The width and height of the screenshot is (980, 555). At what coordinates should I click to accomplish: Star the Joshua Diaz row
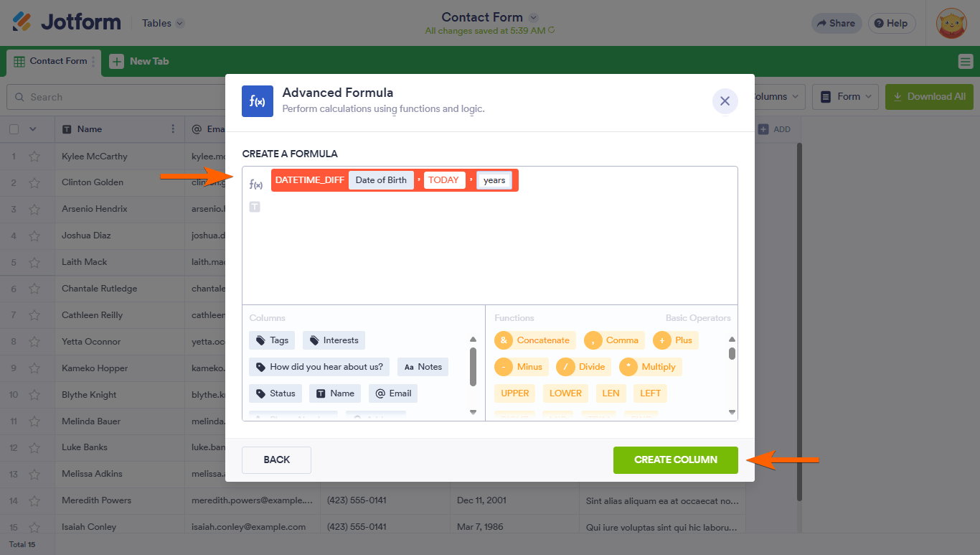click(34, 235)
